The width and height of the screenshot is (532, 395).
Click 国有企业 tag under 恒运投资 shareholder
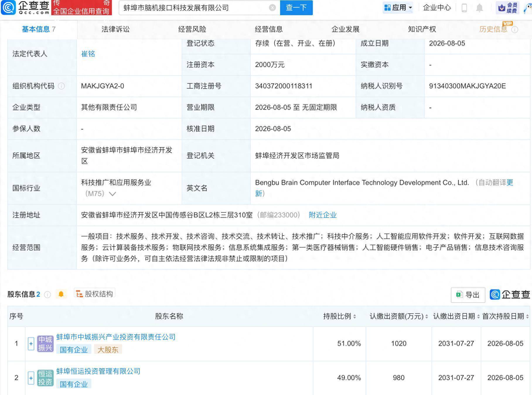pyautogui.click(x=74, y=384)
